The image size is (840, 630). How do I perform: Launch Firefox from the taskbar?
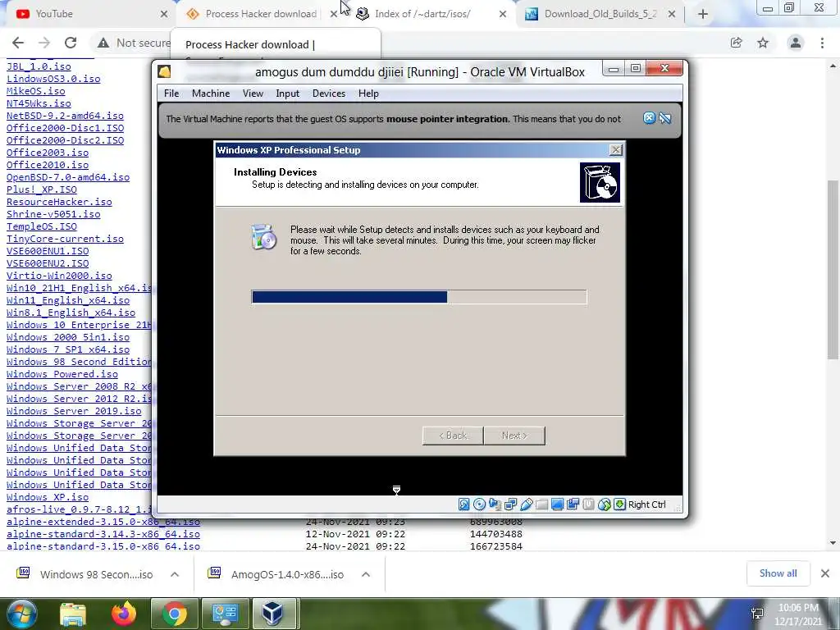124,614
